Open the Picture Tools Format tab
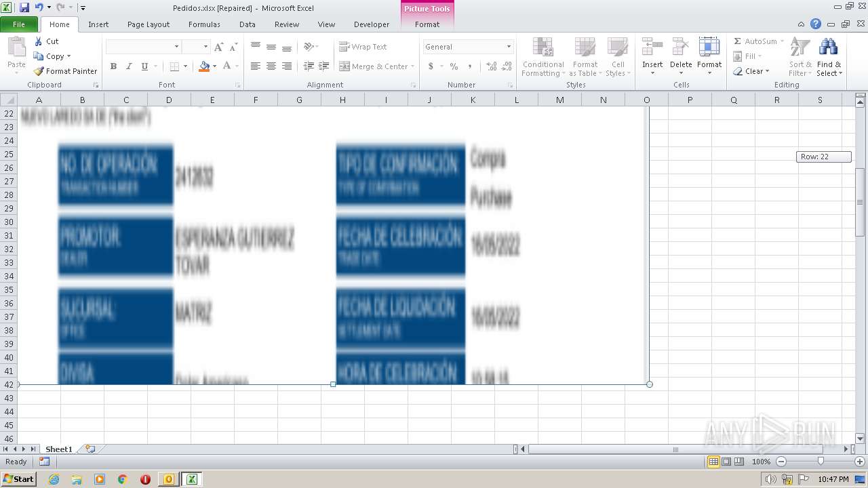 pyautogui.click(x=427, y=24)
